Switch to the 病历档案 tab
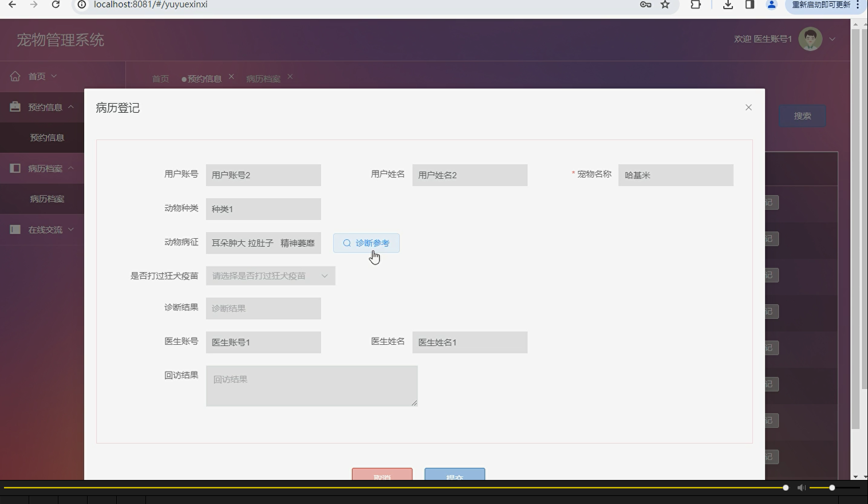868x504 pixels. (263, 78)
